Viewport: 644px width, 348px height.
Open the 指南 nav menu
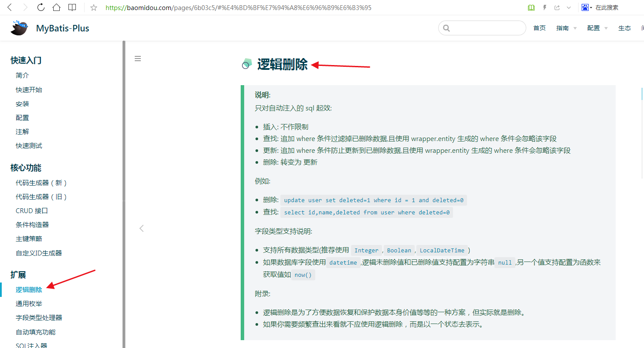pyautogui.click(x=562, y=28)
